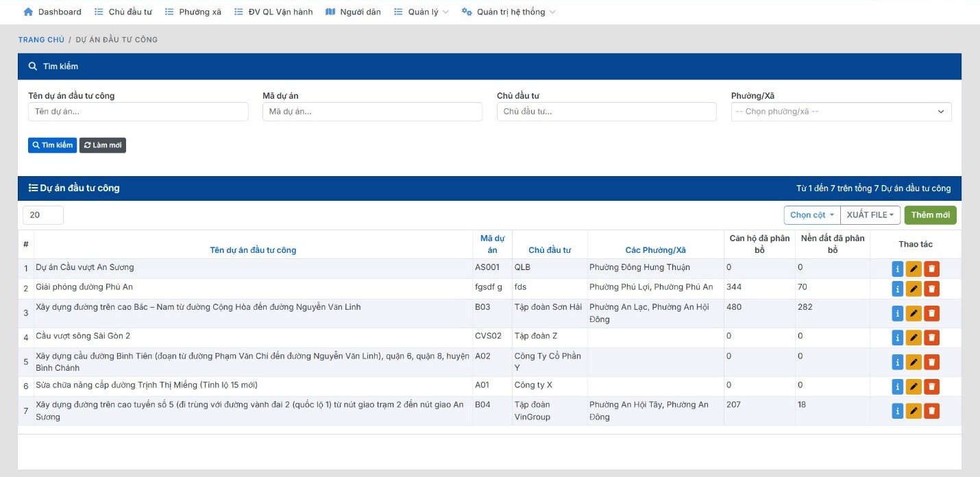
Task: Open the Người dân page
Action: point(353,12)
